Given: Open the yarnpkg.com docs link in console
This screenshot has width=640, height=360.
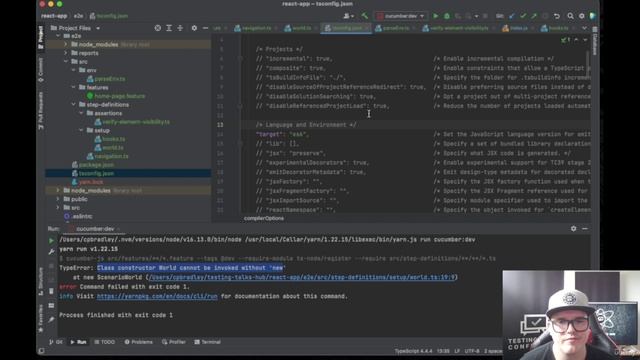Looking at the screenshot, I should coord(157,296).
